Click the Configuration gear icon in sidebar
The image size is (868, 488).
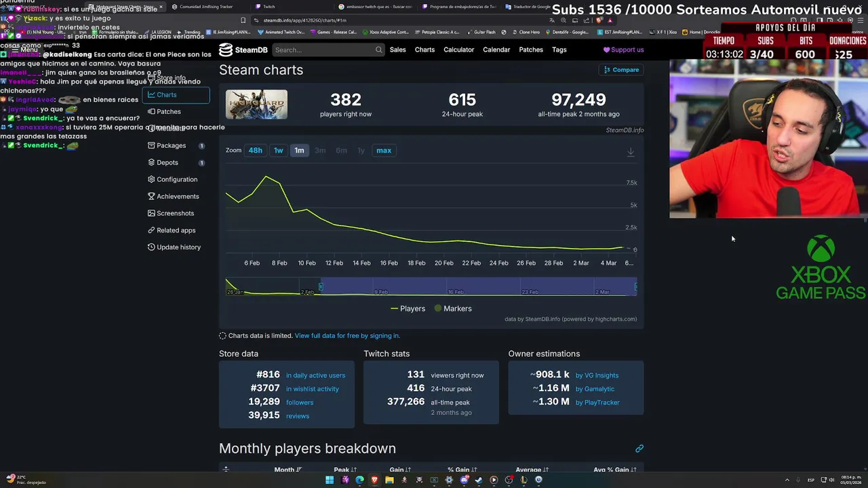(151, 180)
